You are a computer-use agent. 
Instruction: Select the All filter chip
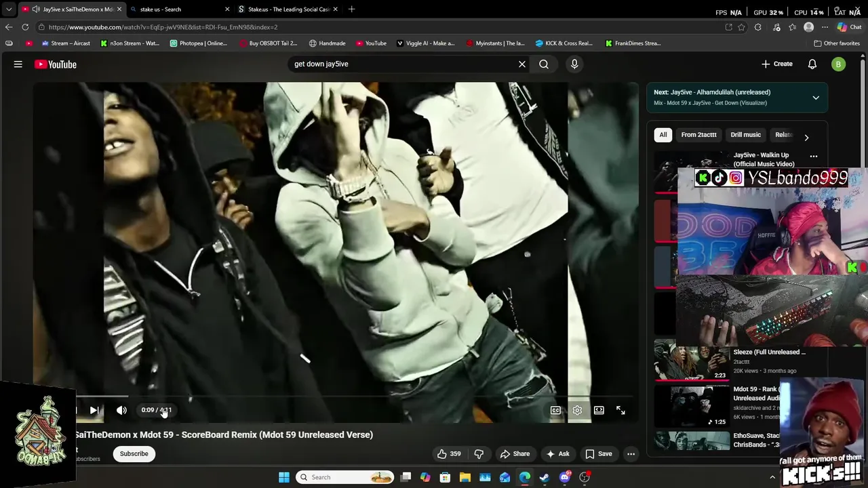tap(663, 135)
